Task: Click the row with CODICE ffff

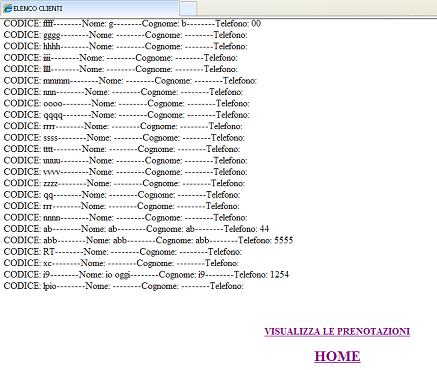Action: point(132,24)
